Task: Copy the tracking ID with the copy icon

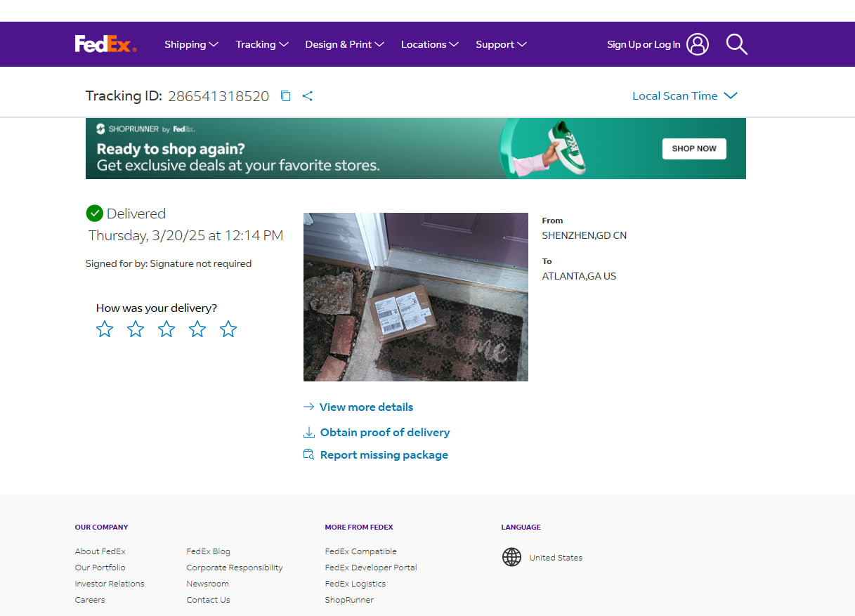Action: 285,96
